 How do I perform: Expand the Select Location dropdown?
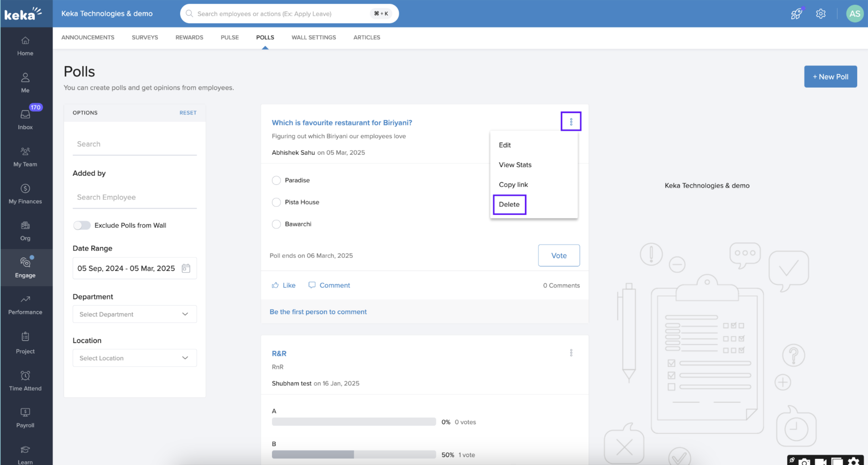(x=135, y=358)
